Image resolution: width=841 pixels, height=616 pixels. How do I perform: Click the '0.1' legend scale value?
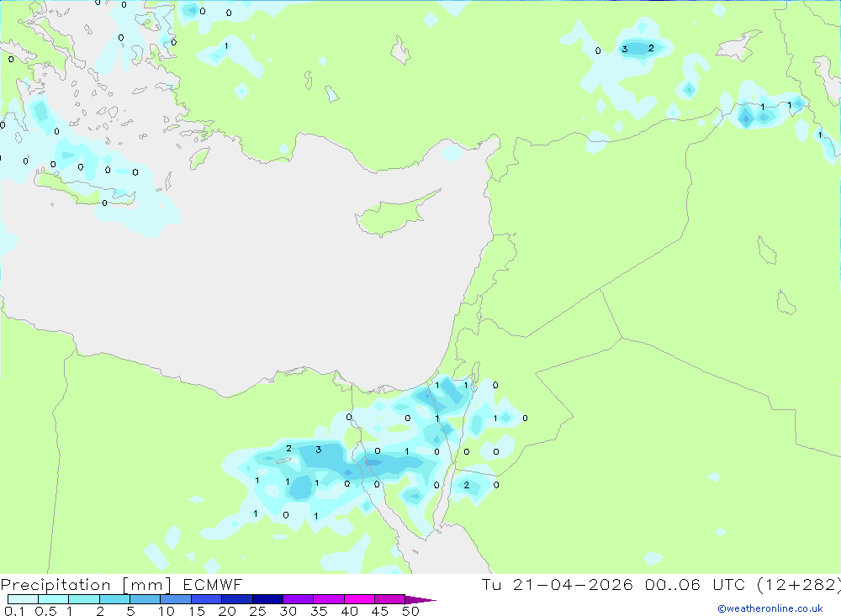click(14, 611)
